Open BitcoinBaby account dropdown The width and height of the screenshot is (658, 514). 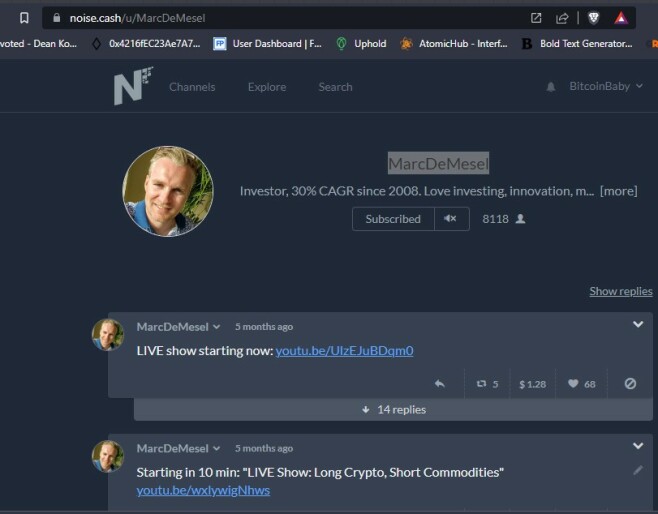[606, 86]
